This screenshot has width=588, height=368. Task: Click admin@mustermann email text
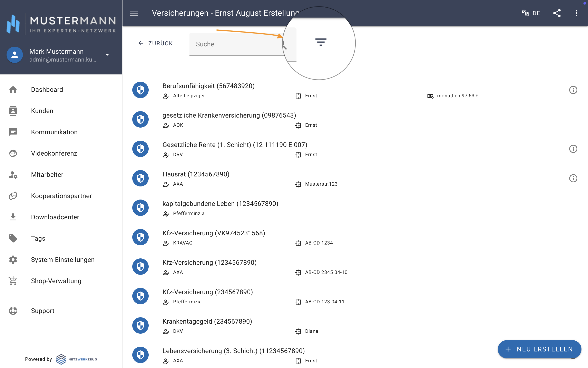point(63,60)
